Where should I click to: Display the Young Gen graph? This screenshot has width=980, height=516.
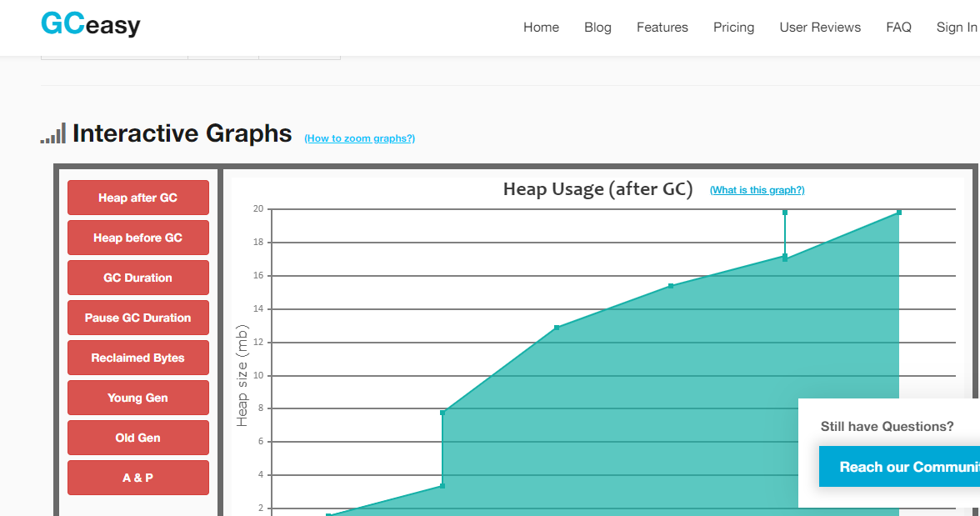pyautogui.click(x=138, y=398)
